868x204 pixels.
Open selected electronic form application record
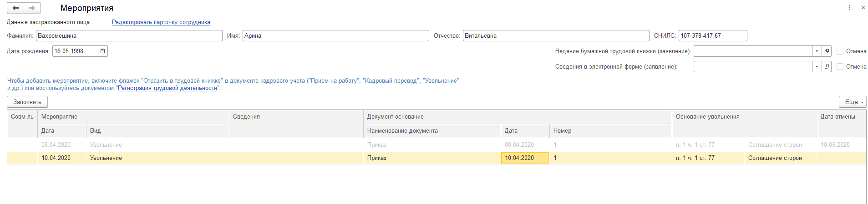pos(827,67)
